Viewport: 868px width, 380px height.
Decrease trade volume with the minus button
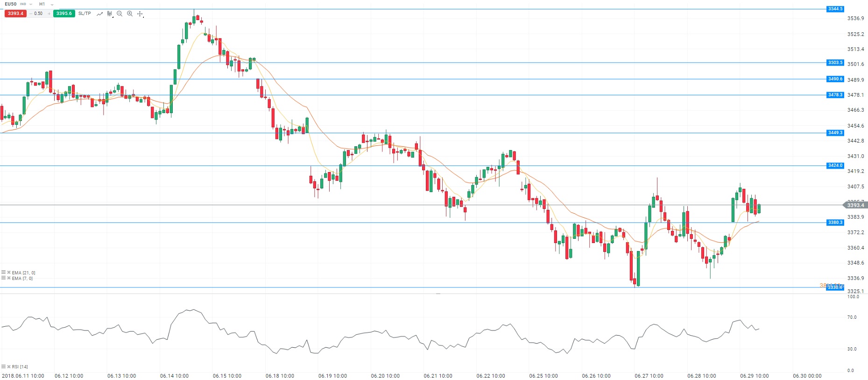click(x=31, y=14)
